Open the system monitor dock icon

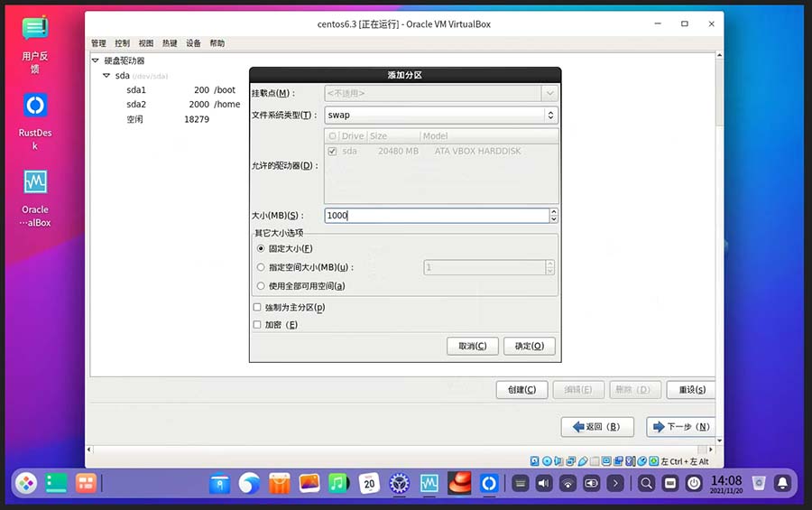[x=429, y=484]
